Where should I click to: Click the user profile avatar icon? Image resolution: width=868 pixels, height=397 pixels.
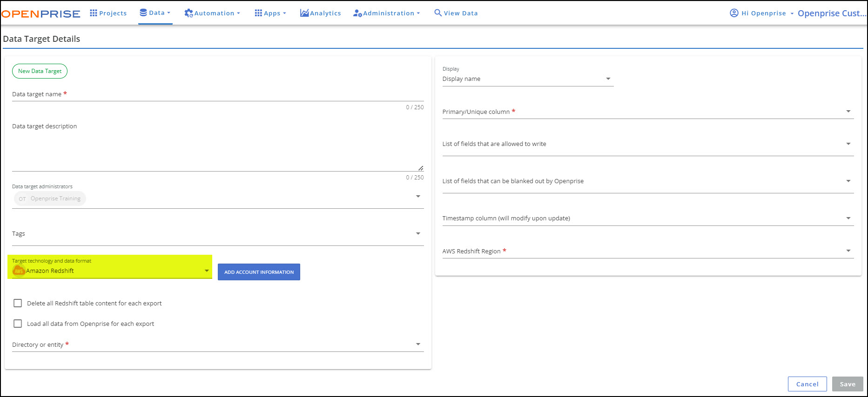(734, 13)
